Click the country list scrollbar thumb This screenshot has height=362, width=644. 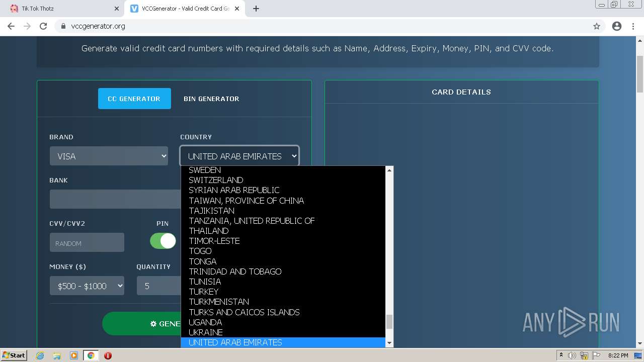389,322
